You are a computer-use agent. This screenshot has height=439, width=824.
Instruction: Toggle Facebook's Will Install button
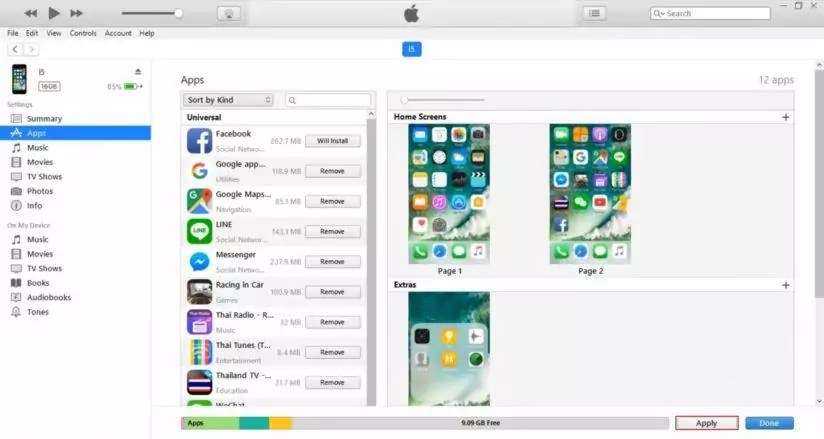click(332, 141)
